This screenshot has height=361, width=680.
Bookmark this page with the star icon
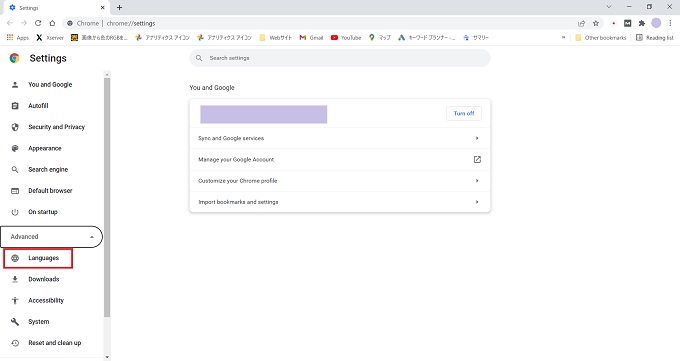click(x=596, y=23)
